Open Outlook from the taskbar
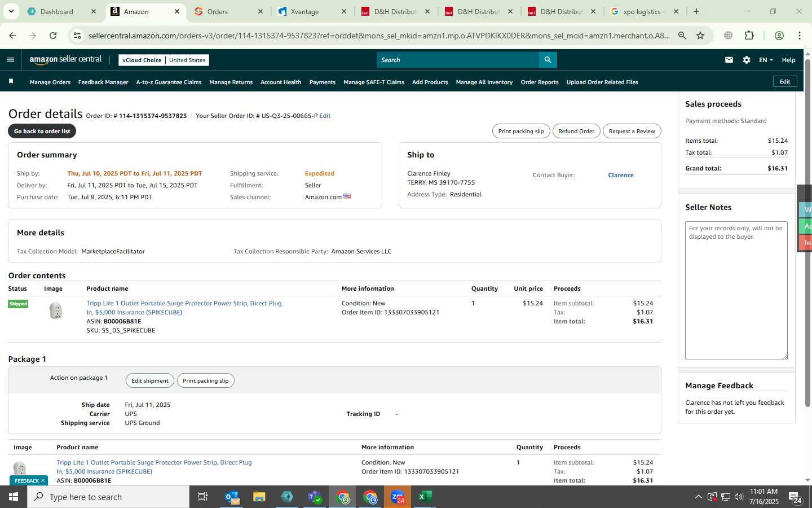 click(232, 497)
